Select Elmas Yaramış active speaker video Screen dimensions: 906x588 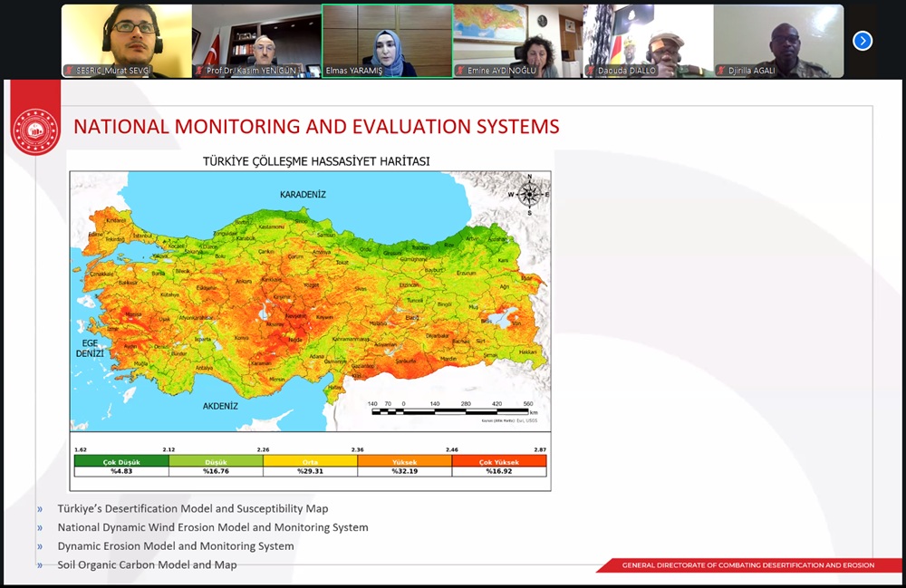(387, 41)
